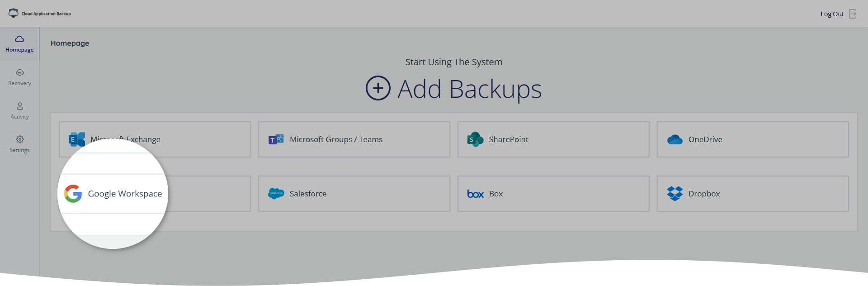Image resolution: width=868 pixels, height=286 pixels.
Task: Select the Dropbox backup card
Action: [753, 194]
